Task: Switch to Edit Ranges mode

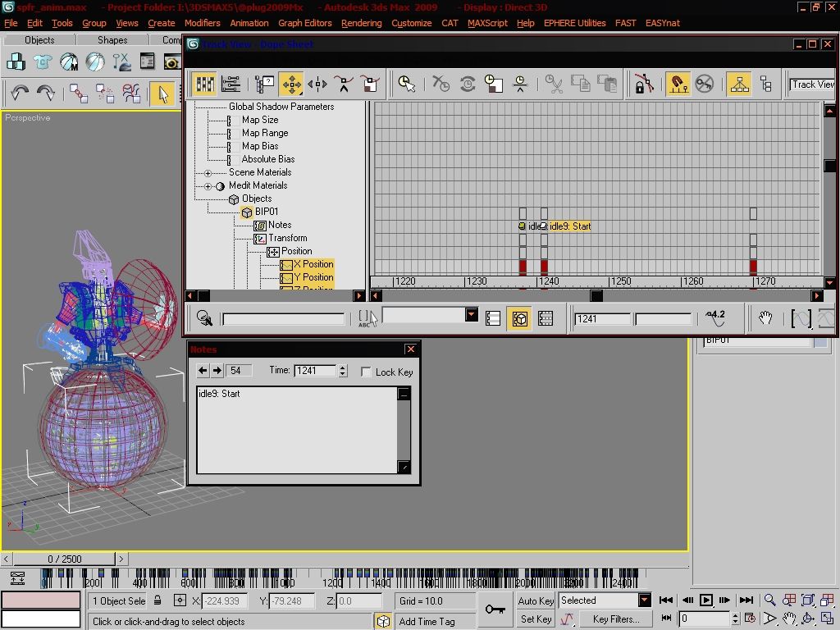Action: (x=231, y=84)
